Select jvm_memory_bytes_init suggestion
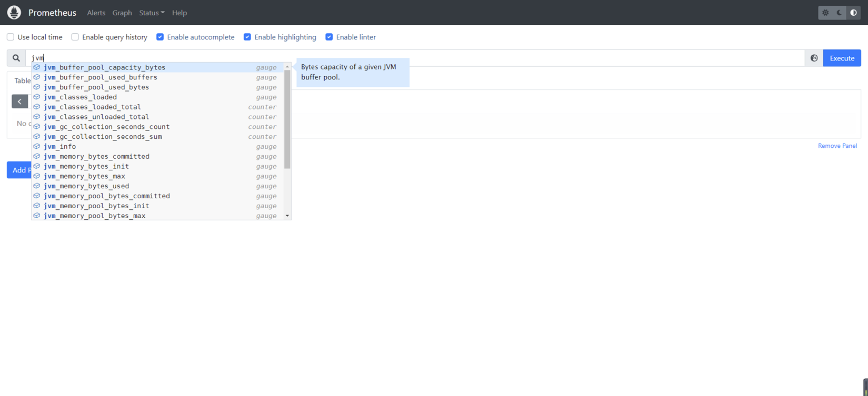 158,166
